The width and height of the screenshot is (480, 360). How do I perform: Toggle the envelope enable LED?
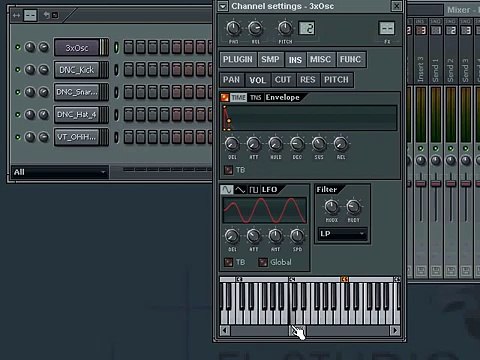(225, 97)
